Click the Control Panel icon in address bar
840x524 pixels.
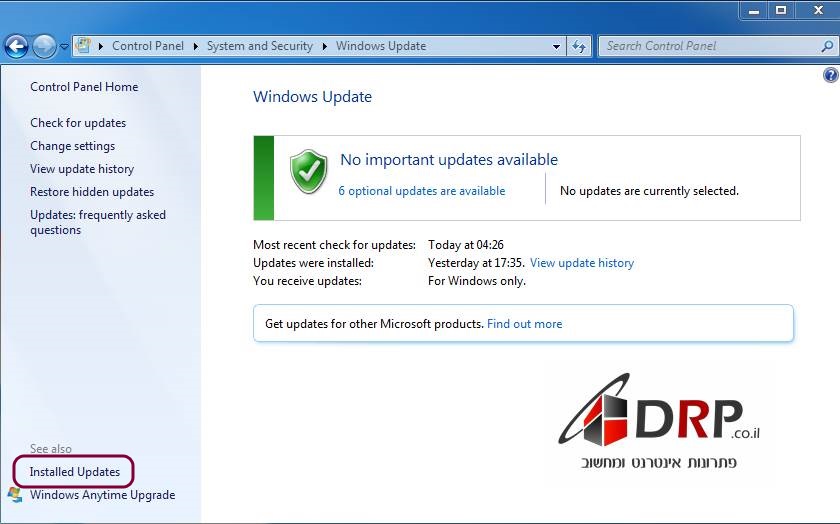(x=84, y=46)
